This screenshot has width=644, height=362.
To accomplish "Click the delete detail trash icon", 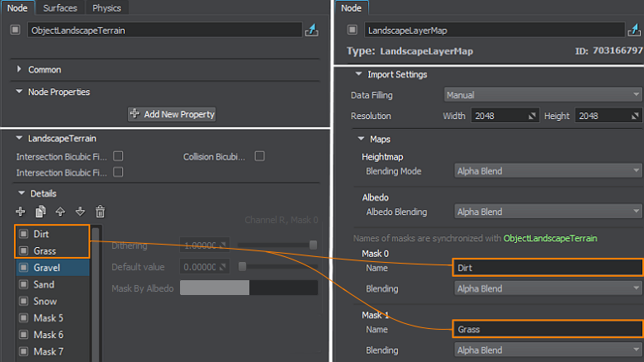I will (x=100, y=212).
